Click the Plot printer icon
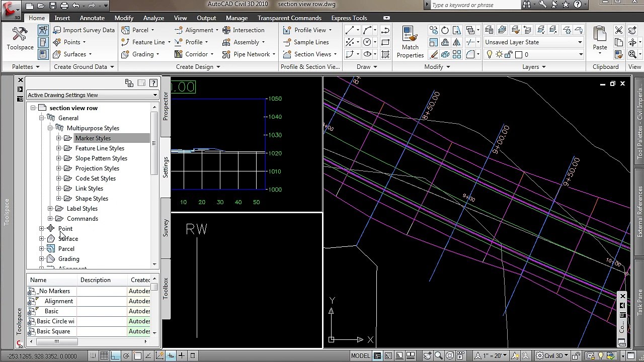This screenshot has width=644, height=362. pyautogui.click(x=64, y=6)
